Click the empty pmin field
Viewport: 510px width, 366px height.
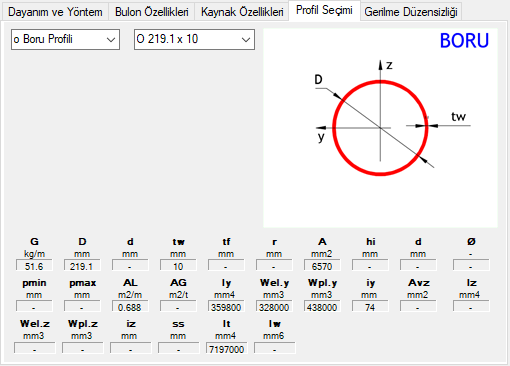point(34,307)
